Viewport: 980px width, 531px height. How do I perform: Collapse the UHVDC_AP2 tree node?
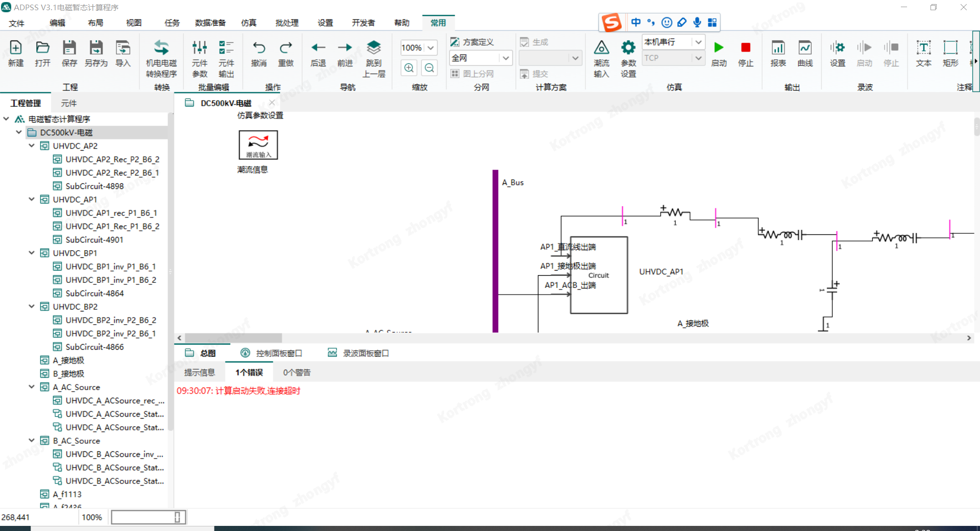click(x=32, y=146)
